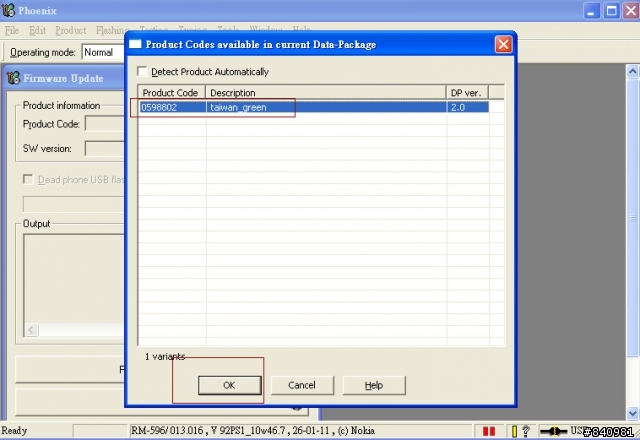Image resolution: width=640 pixels, height=440 pixels.
Task: Click the red status indicator in status bar
Action: 489,431
